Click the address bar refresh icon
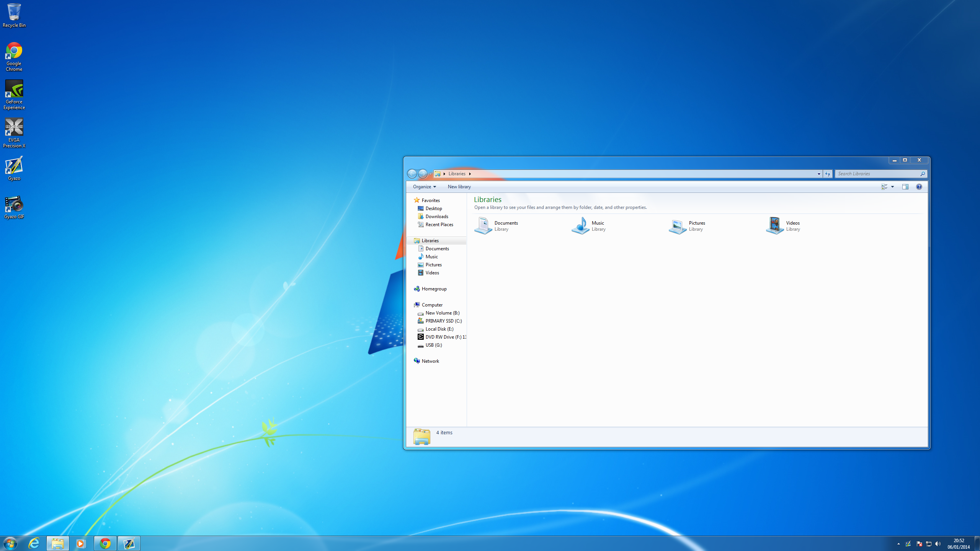 pos(828,174)
